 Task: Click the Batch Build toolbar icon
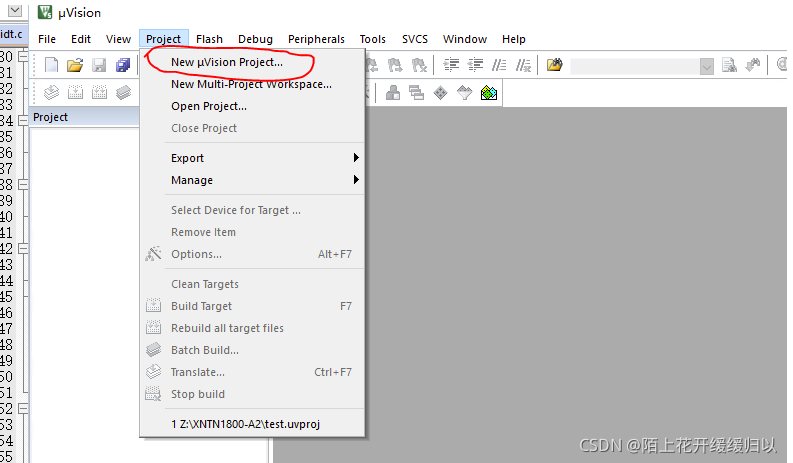123,92
